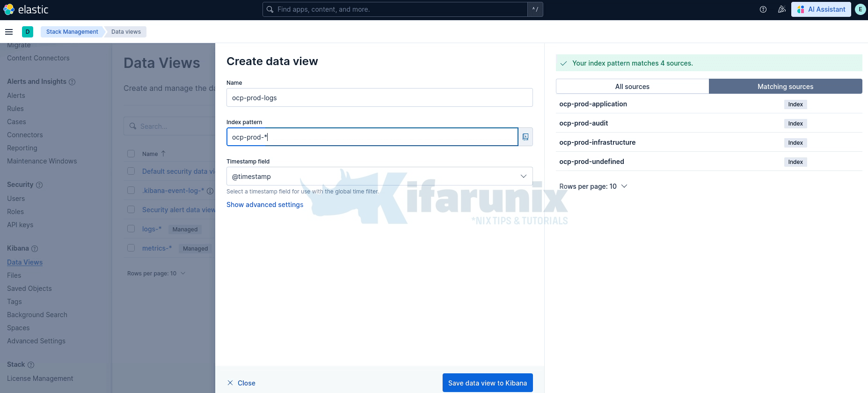Open the metrics-* data view link
This screenshot has height=393, width=868.
(157, 248)
